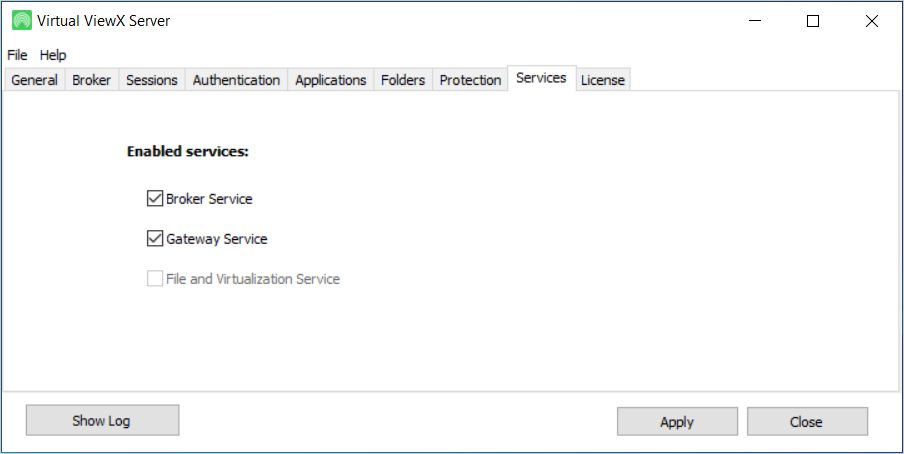Disable the Gateway Service checkbox
This screenshot has height=454, width=904.
coord(155,239)
